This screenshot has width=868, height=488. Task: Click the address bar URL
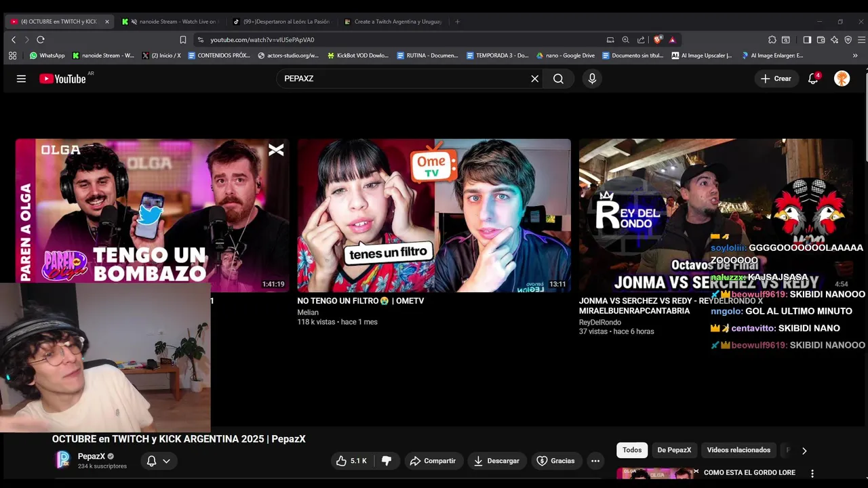[262, 40]
